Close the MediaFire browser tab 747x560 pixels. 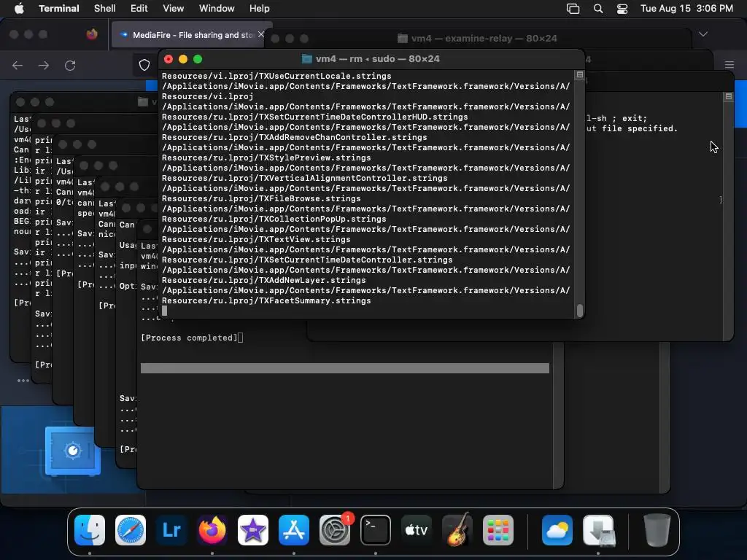[260, 34]
